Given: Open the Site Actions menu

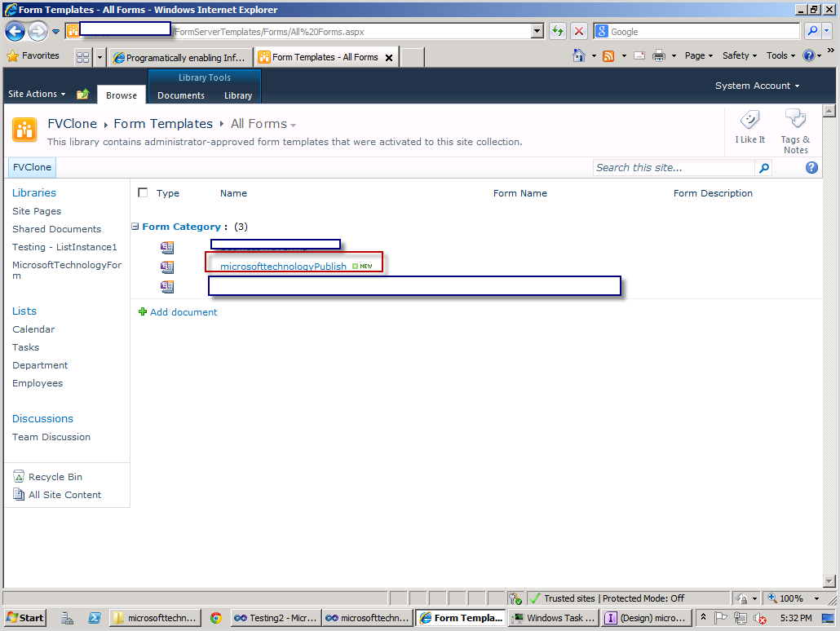Looking at the screenshot, I should (x=36, y=94).
